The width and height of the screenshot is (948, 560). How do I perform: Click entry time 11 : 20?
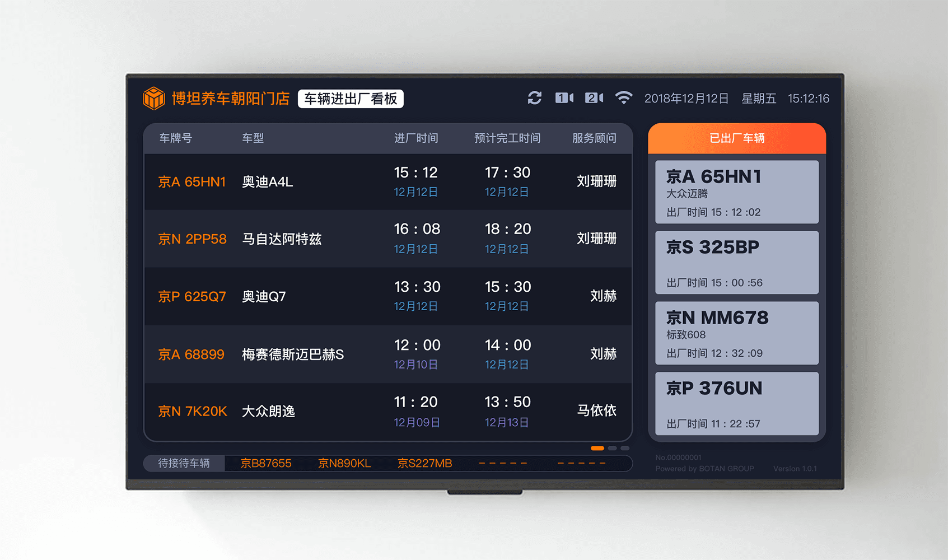pyautogui.click(x=415, y=402)
